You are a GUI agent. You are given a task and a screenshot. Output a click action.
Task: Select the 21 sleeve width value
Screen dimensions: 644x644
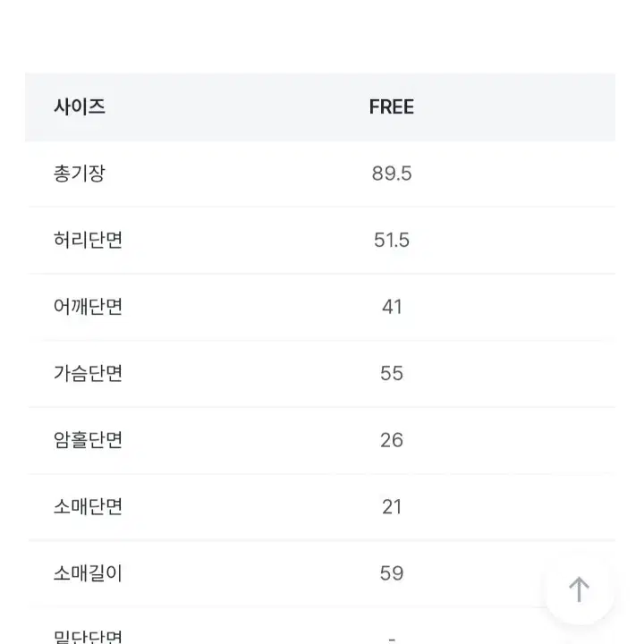click(x=392, y=507)
